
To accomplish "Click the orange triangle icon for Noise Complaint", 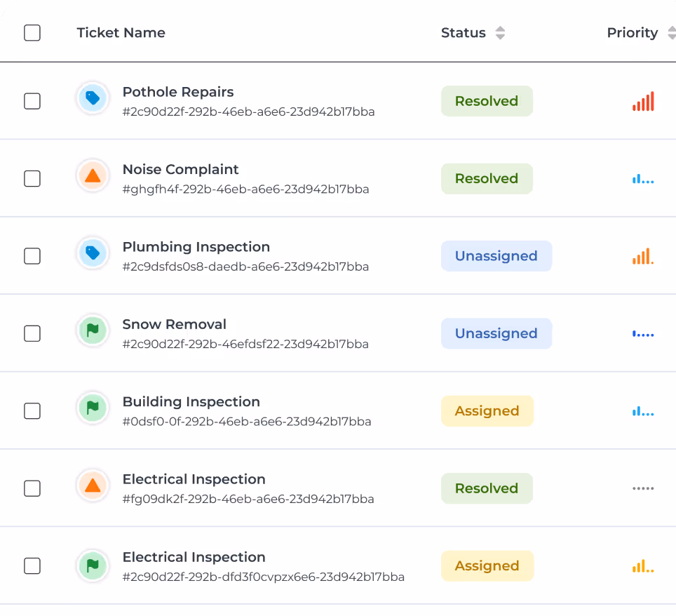I will click(x=93, y=176).
